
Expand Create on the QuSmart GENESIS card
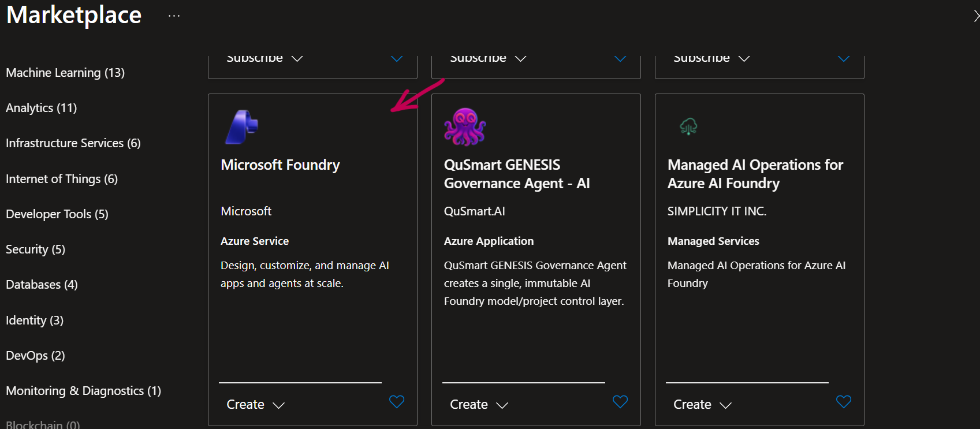point(479,405)
